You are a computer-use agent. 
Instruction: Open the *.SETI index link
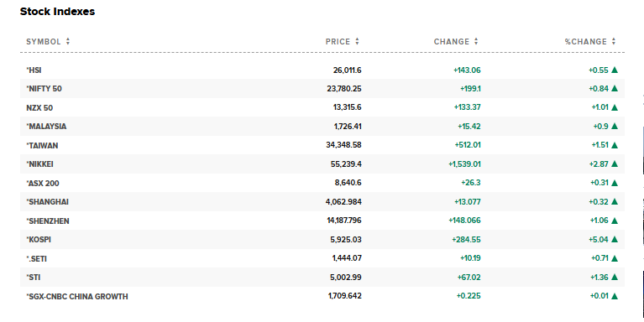[x=37, y=259]
